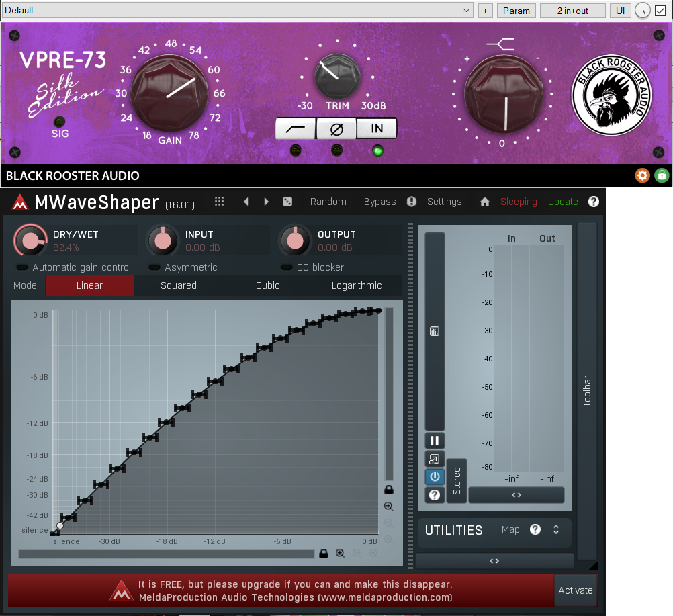Click the lock icon beside the horizontal scrollbar
The image size is (673, 616).
(324, 554)
